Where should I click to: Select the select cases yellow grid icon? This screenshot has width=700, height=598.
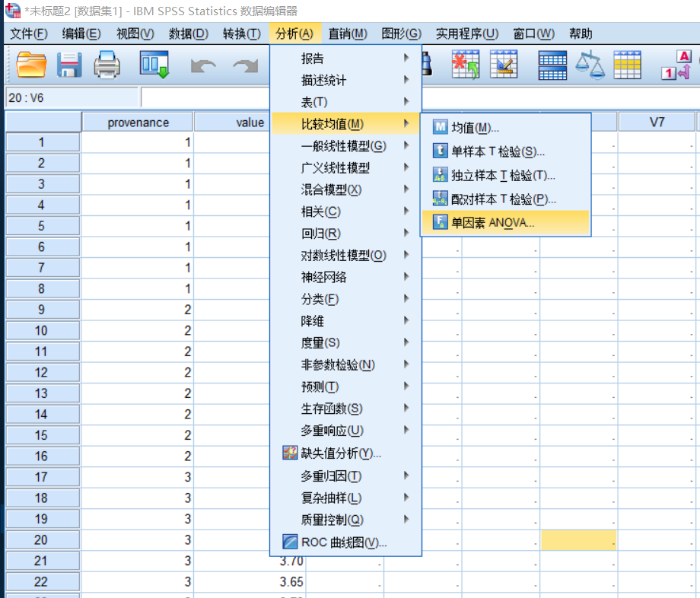[627, 65]
